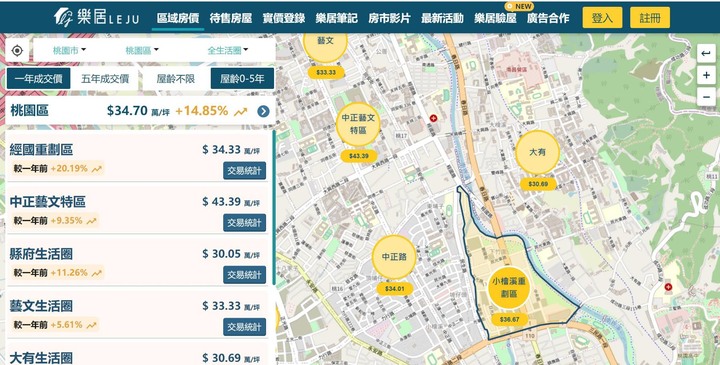The height and width of the screenshot is (365, 720).
Task: Select the 一年成交價 toggle
Action: click(39, 79)
